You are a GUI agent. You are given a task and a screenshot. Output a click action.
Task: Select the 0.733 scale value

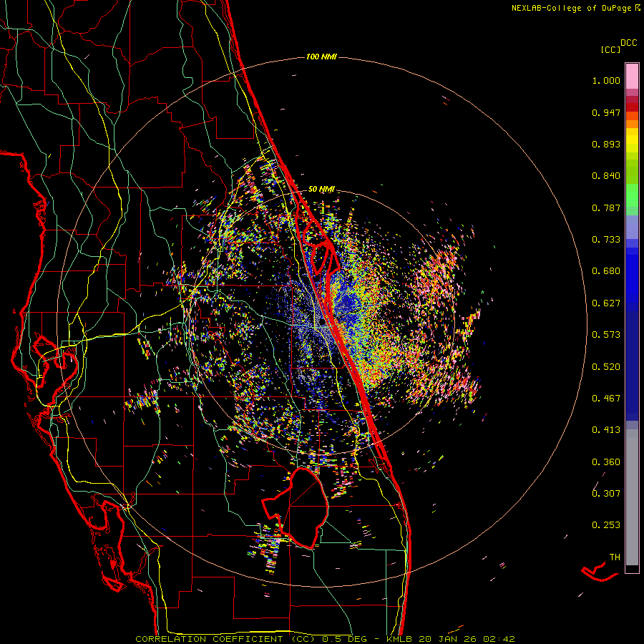606,240
